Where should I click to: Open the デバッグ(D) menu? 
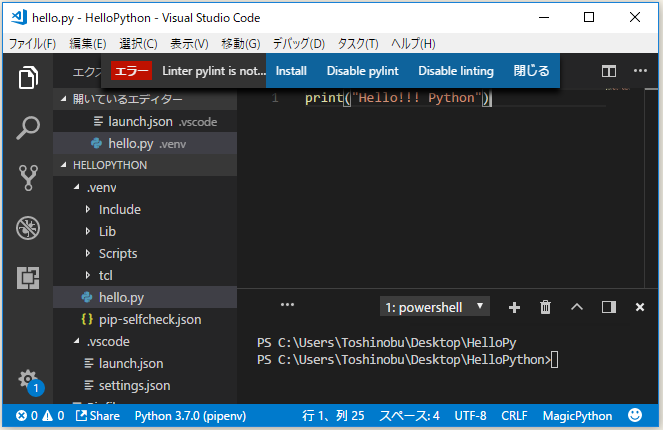(x=299, y=43)
